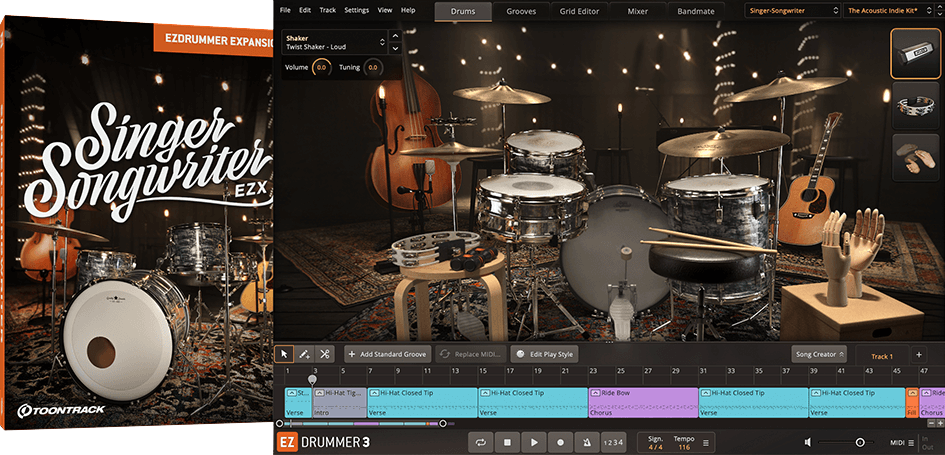Toggle the 1234 count-in
Screen dimensions: 945x455
[614, 442]
